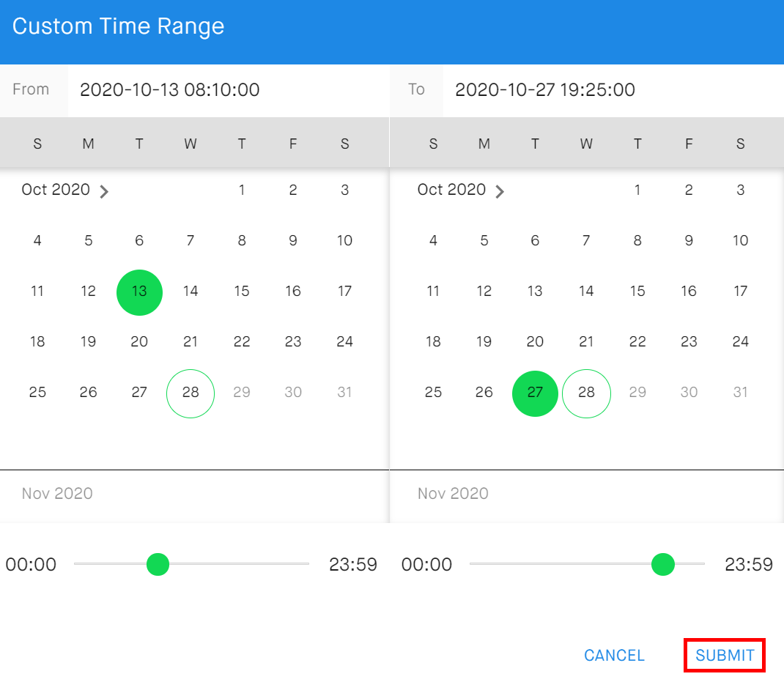
Task: Click the From date-time input field
Action: pos(228,90)
